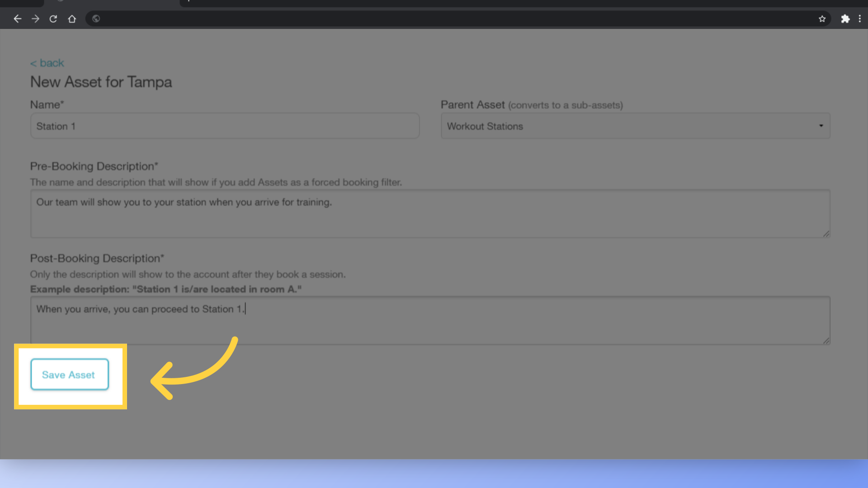Click the 'New Asset for Tampa' page title

[x=101, y=82]
